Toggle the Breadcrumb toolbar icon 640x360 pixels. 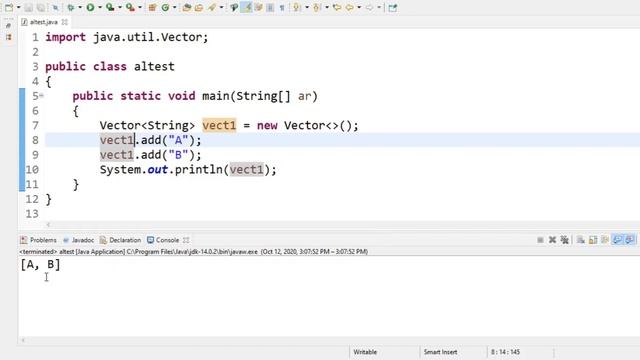click(x=234, y=7)
